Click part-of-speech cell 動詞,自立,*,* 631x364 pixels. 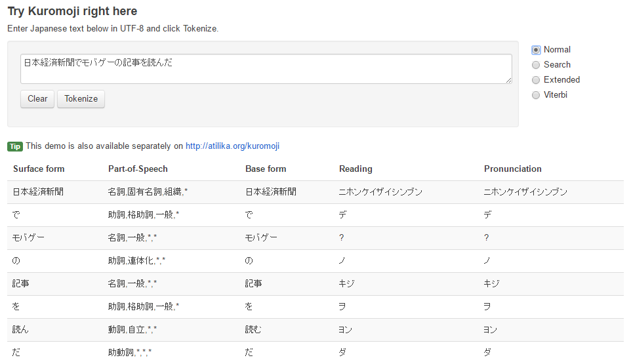[x=132, y=329]
